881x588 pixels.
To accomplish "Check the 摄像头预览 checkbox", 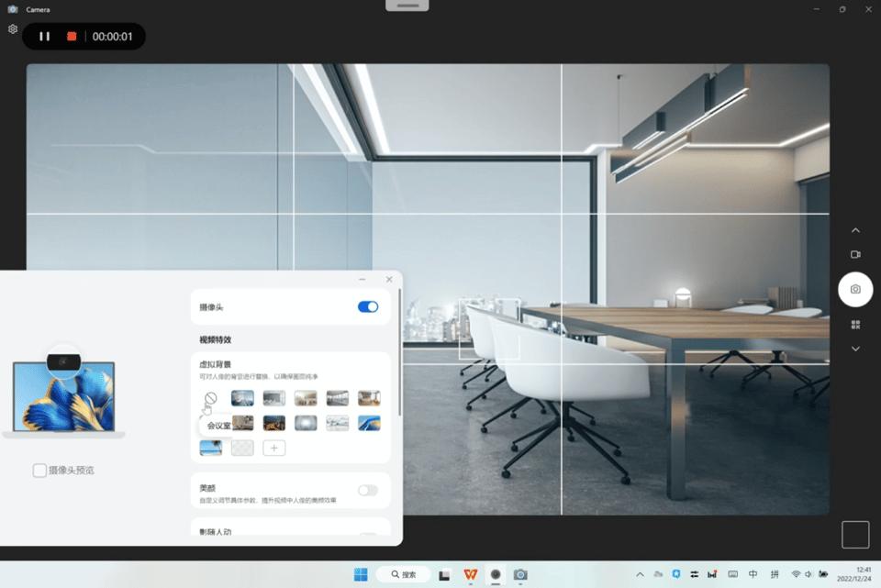I will (39, 471).
